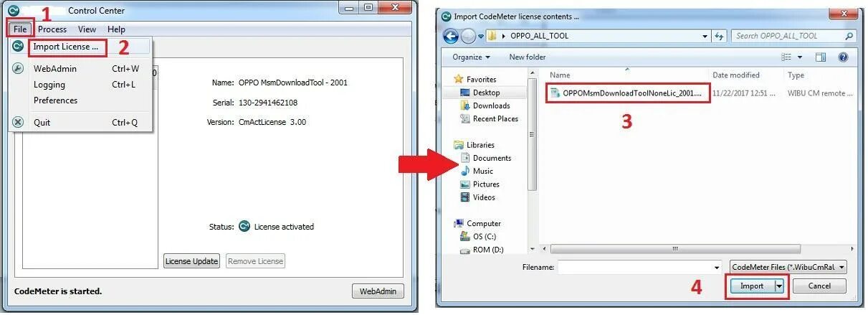Viewport: 868px width, 315px height.
Task: Expand the Organize dropdown
Action: click(471, 57)
